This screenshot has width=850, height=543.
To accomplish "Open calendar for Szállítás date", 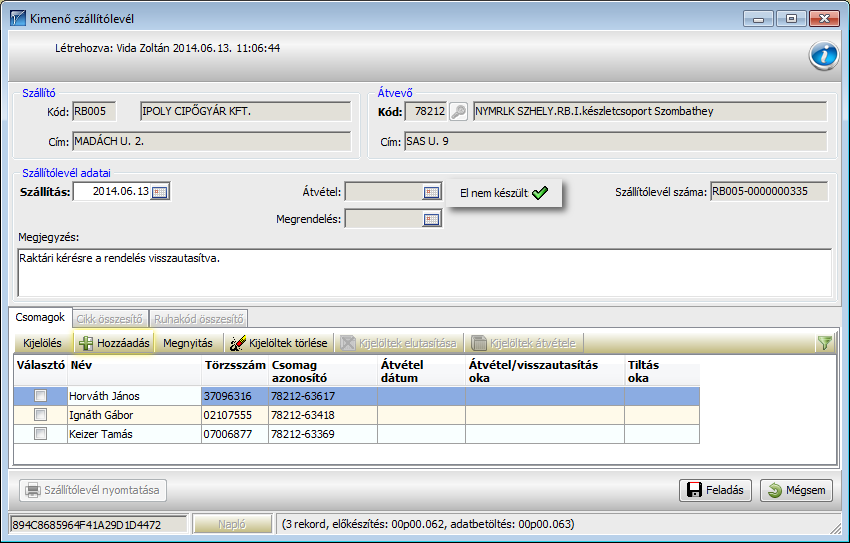I will [160, 192].
